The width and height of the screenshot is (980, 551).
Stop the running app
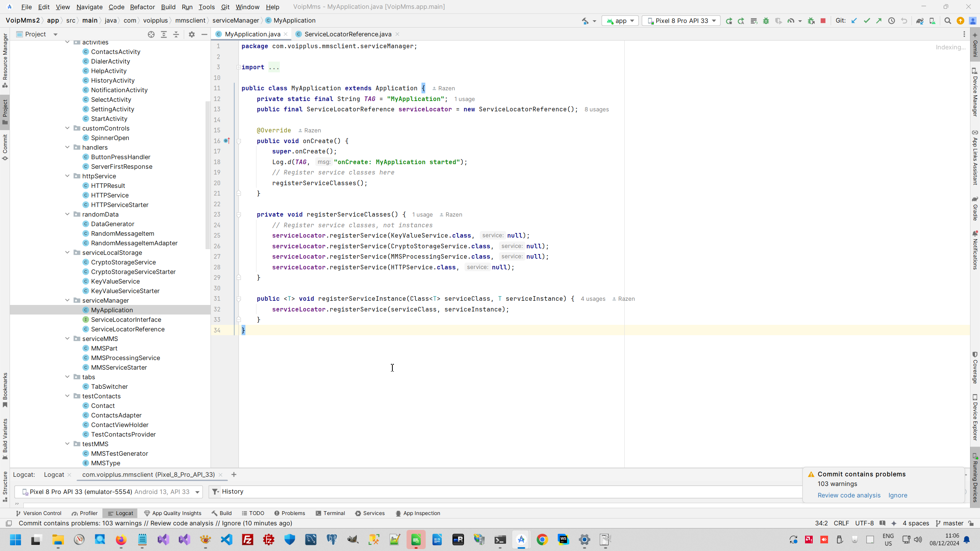[823, 21]
